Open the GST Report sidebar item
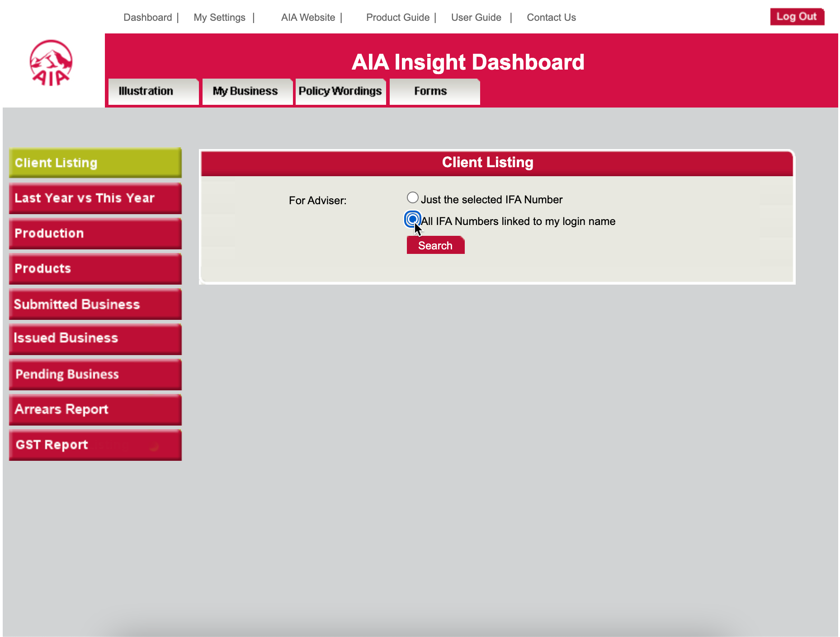This screenshot has width=840, height=637. tap(95, 445)
